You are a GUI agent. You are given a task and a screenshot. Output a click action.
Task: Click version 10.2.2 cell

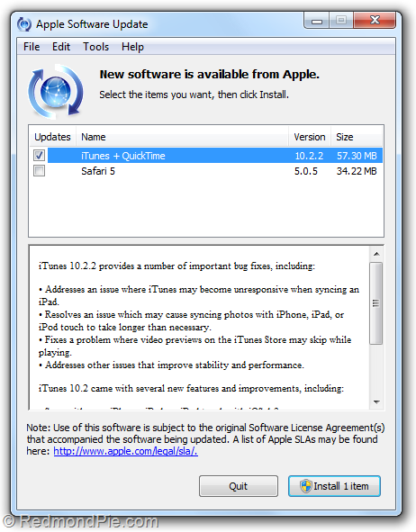point(309,156)
